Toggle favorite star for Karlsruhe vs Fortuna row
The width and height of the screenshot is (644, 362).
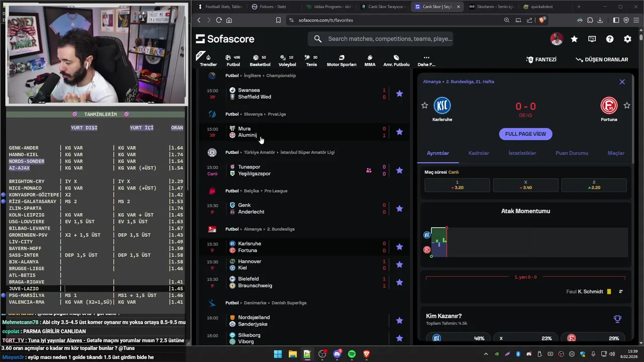tap(399, 247)
